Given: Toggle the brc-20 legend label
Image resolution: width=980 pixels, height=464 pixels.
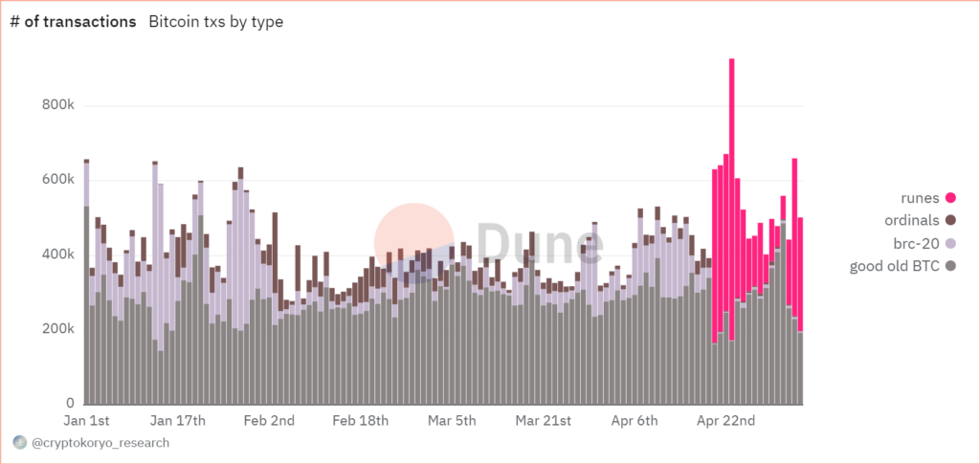Looking at the screenshot, I should pos(916,243).
